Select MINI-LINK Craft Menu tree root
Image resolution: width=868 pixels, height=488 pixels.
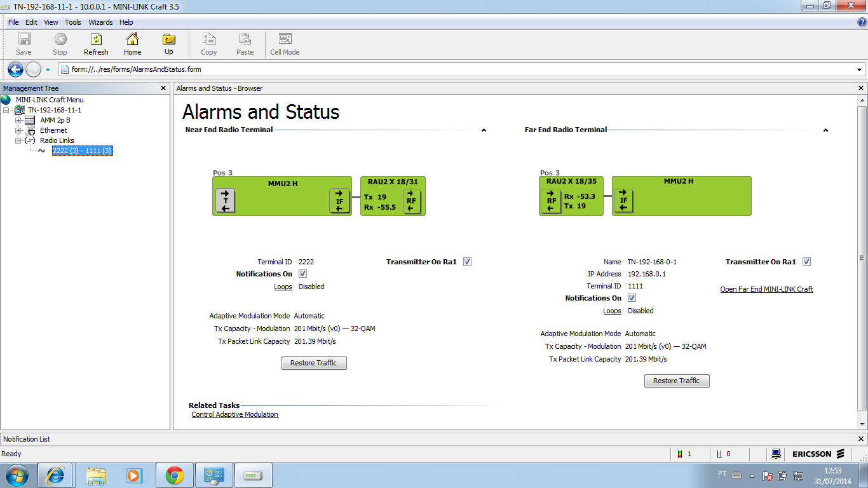[50, 100]
